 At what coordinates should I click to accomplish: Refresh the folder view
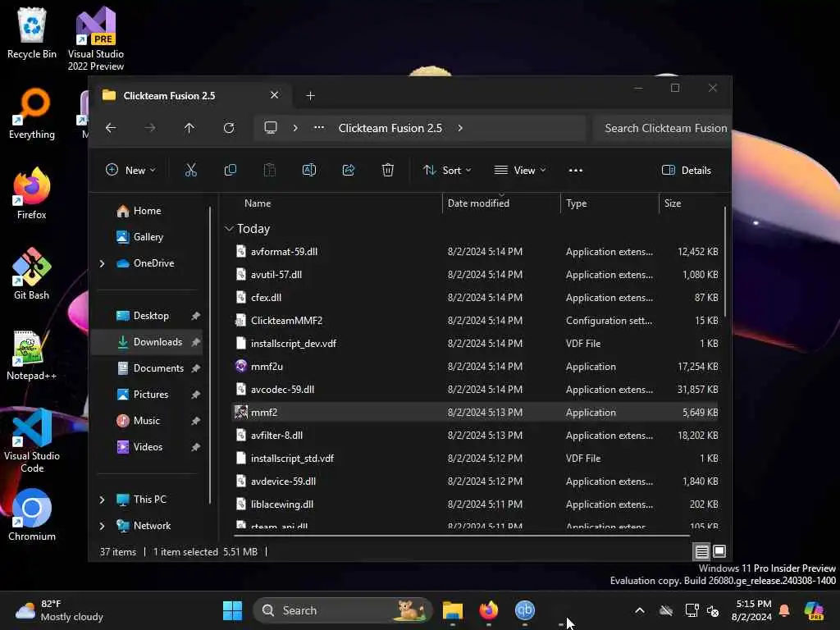pos(229,128)
